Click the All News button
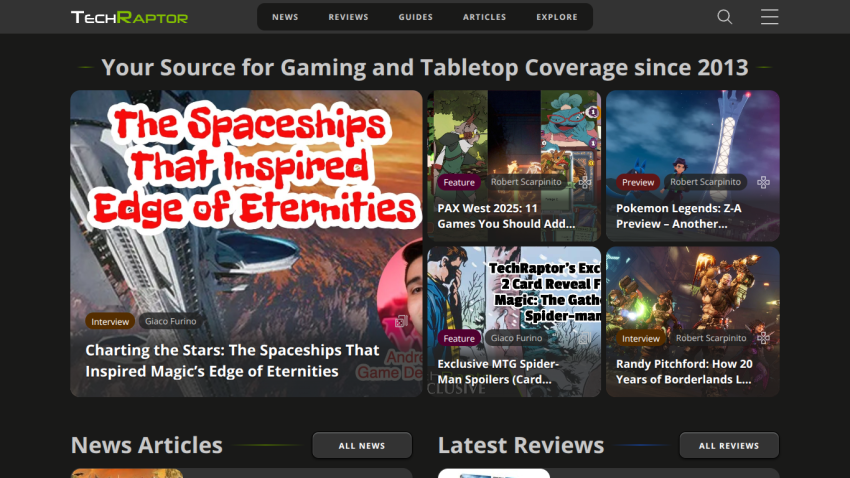This screenshot has height=478, width=850. 362,445
